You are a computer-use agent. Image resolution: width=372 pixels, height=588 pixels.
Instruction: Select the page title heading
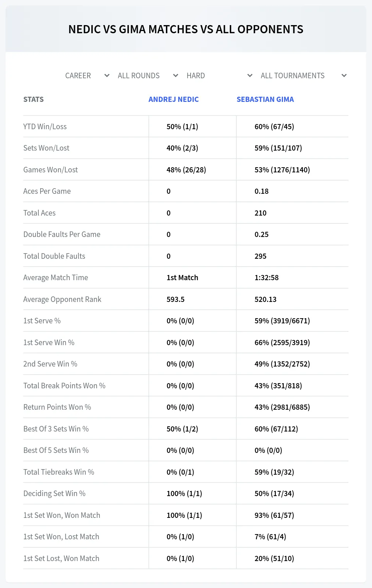tap(186, 29)
